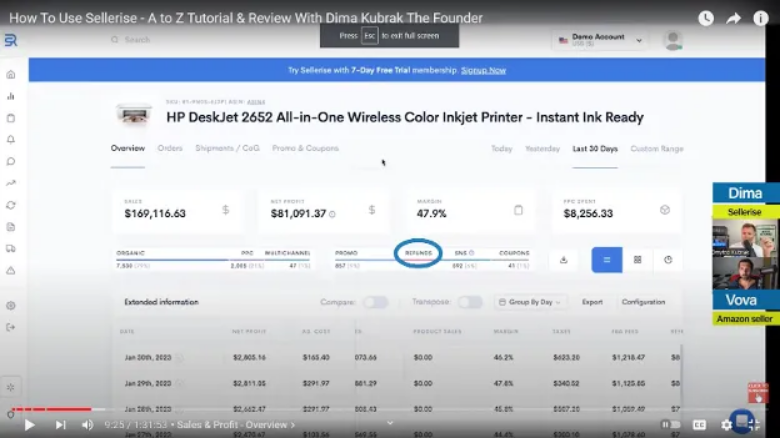Click the user avatar icon

tap(673, 40)
